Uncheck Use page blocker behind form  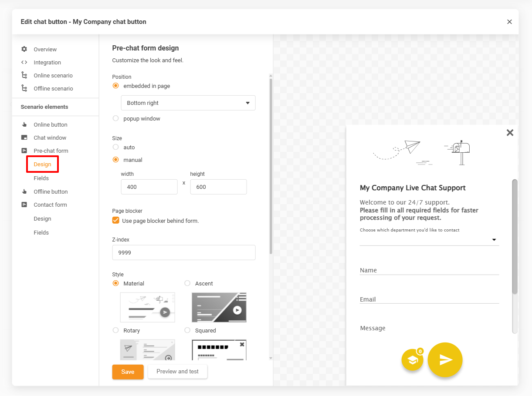[116, 221]
